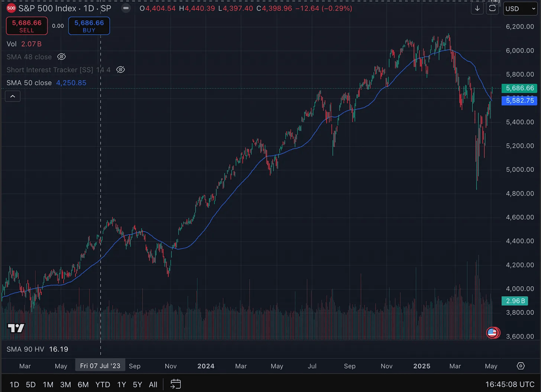Select the Short Interest Tracker [SS] label
541x392 pixels.
(58, 70)
